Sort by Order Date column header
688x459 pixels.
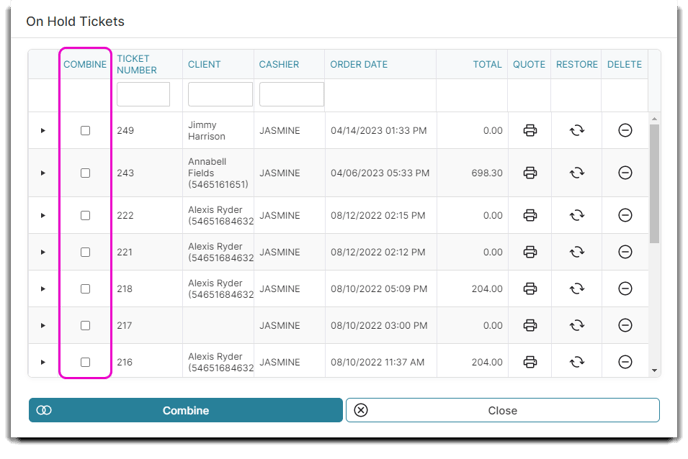[x=358, y=65]
